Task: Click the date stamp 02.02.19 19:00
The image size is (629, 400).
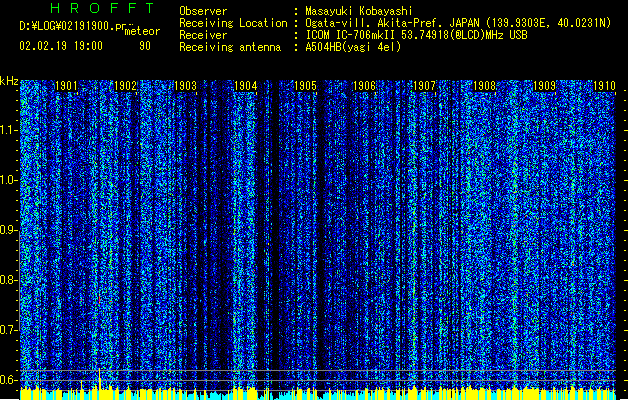Action: tap(61, 46)
